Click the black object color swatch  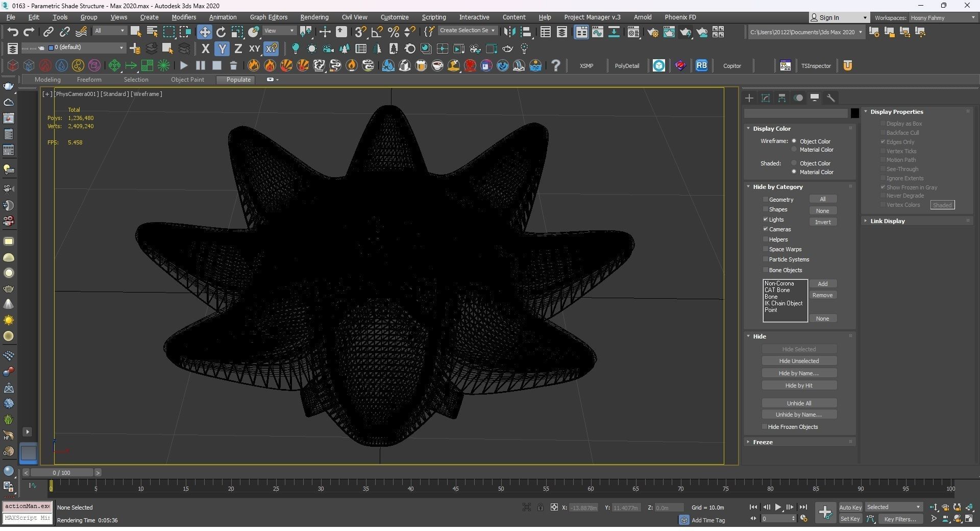[x=854, y=113]
